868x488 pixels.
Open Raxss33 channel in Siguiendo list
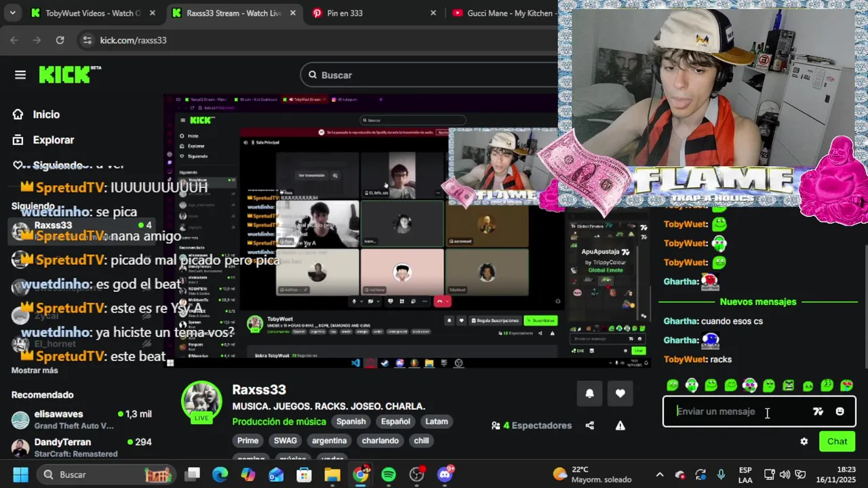(x=81, y=230)
